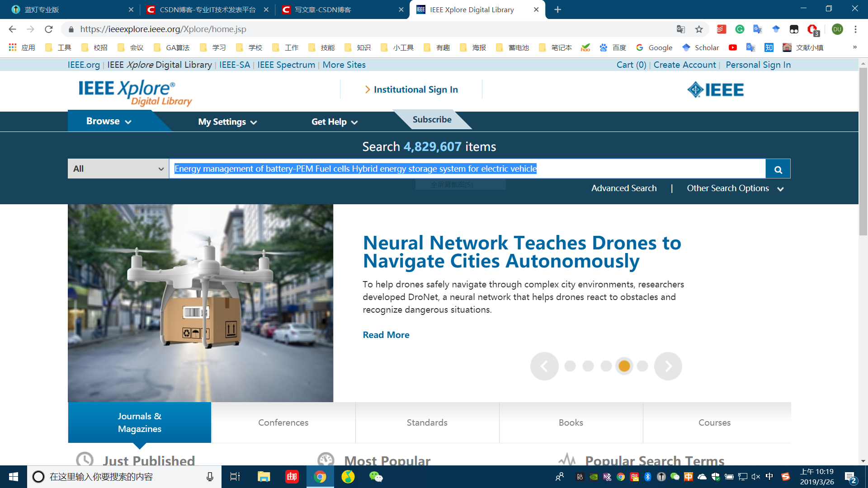Viewport: 868px width, 488px height.
Task: Click the view site information lock icon
Action: click(x=71, y=29)
